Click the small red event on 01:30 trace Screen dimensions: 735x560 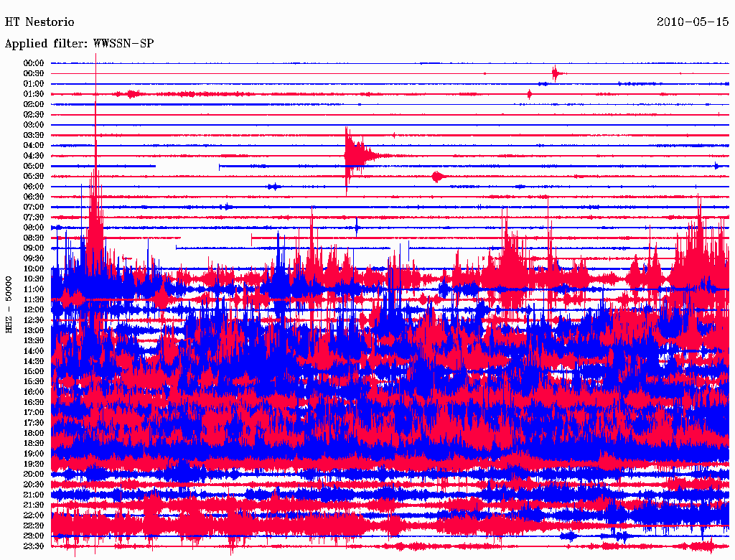[x=530, y=94]
